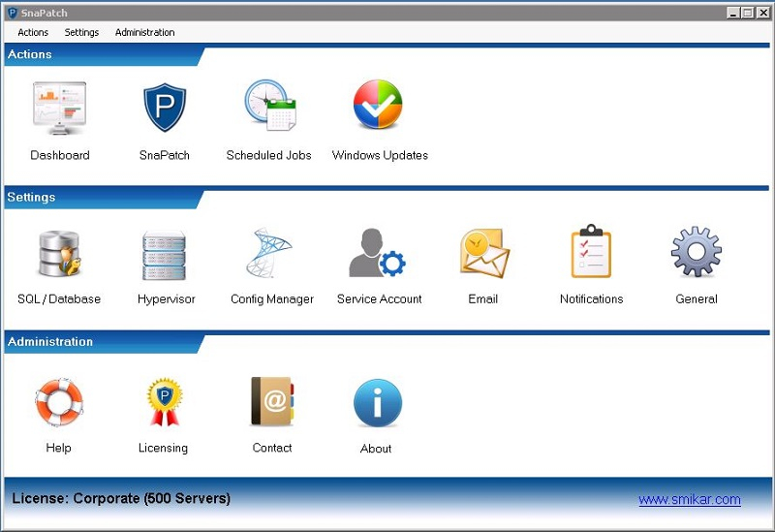
Task: Click the General label
Action: tap(697, 299)
